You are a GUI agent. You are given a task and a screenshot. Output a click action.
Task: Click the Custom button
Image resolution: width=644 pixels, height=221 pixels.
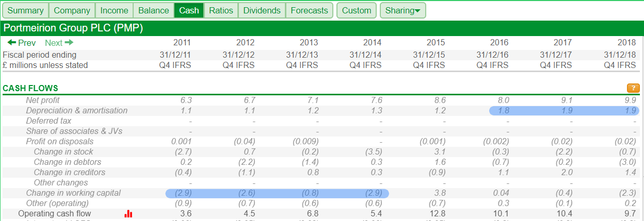tap(357, 10)
